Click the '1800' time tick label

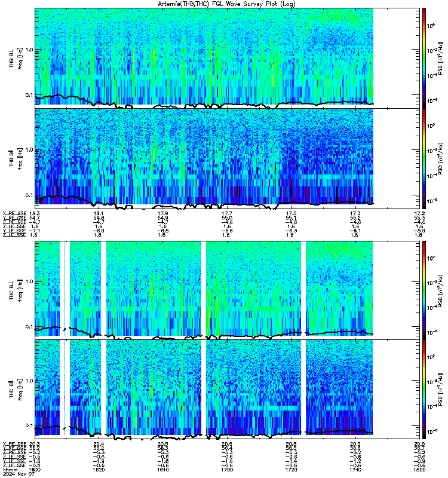419,470
